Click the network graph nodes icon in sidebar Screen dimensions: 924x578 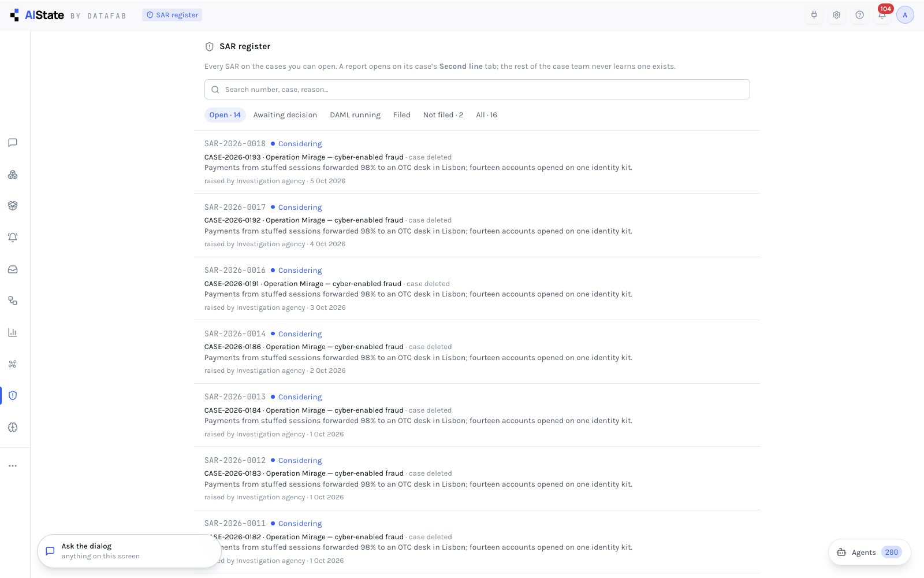tap(13, 364)
